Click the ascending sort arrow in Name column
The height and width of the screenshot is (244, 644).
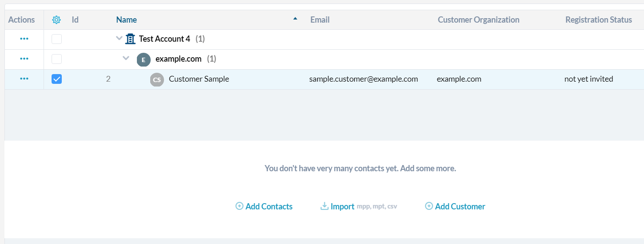(295, 19)
